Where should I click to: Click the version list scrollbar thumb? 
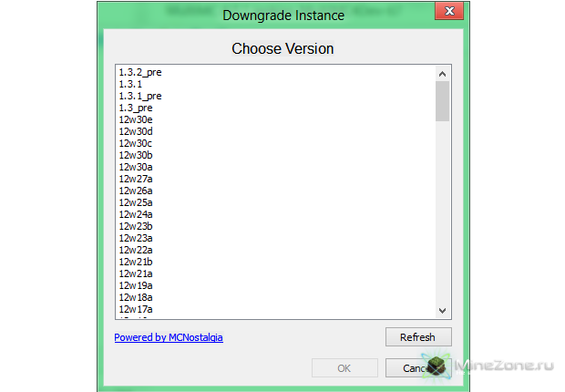(443, 101)
